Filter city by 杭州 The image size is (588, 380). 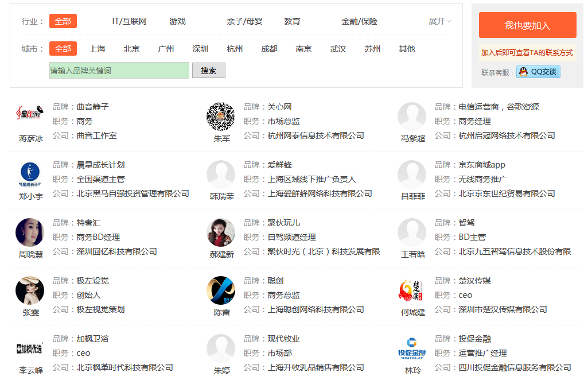point(235,49)
